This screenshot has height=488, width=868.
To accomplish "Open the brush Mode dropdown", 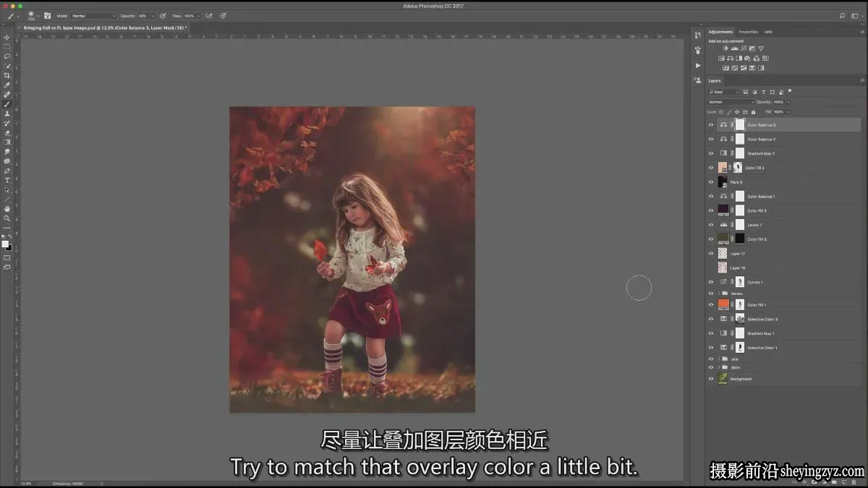I will point(93,15).
